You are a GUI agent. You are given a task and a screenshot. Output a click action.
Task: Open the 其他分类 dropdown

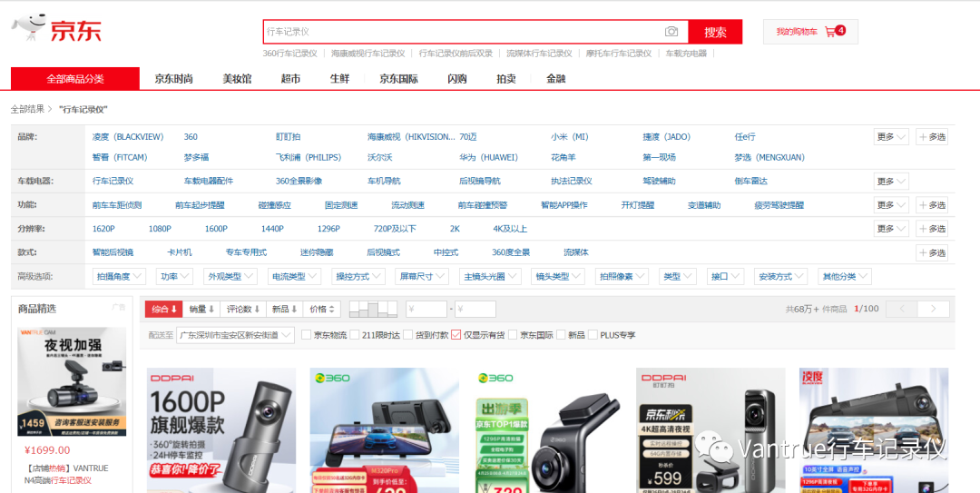click(845, 277)
